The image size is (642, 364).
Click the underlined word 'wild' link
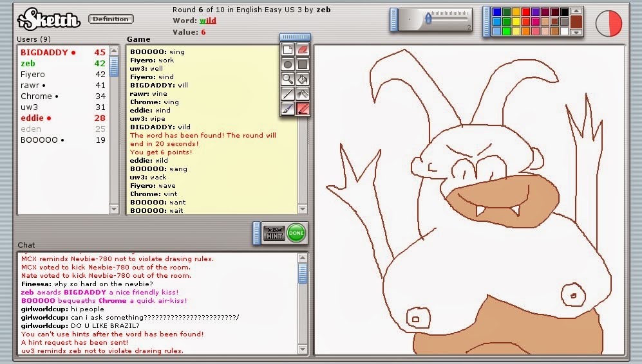[x=208, y=21]
